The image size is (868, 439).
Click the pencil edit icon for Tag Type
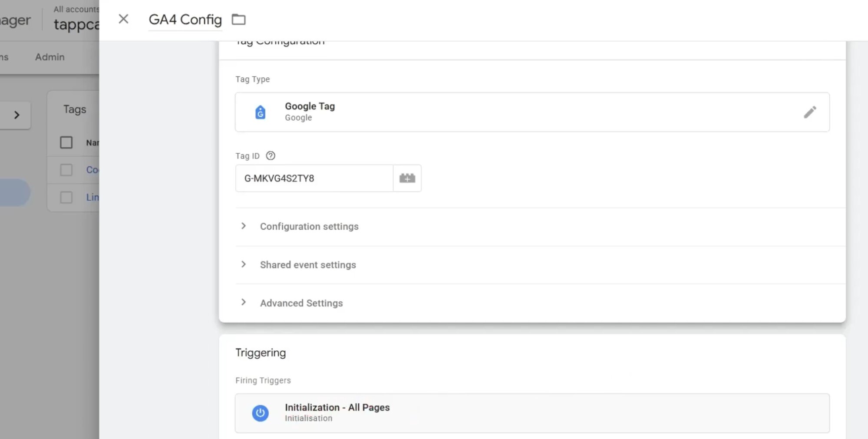click(x=809, y=112)
